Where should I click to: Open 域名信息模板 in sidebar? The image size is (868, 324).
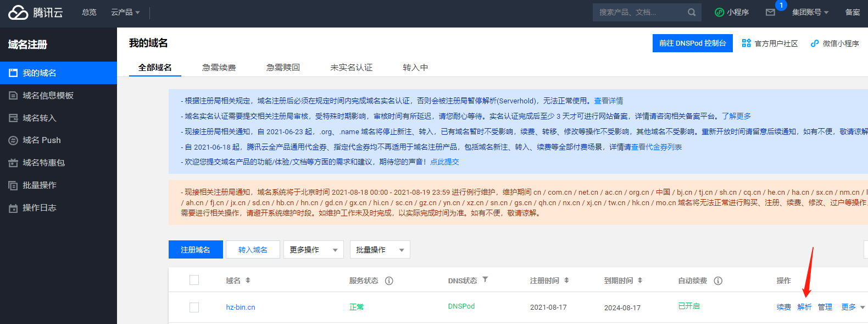[x=58, y=95]
